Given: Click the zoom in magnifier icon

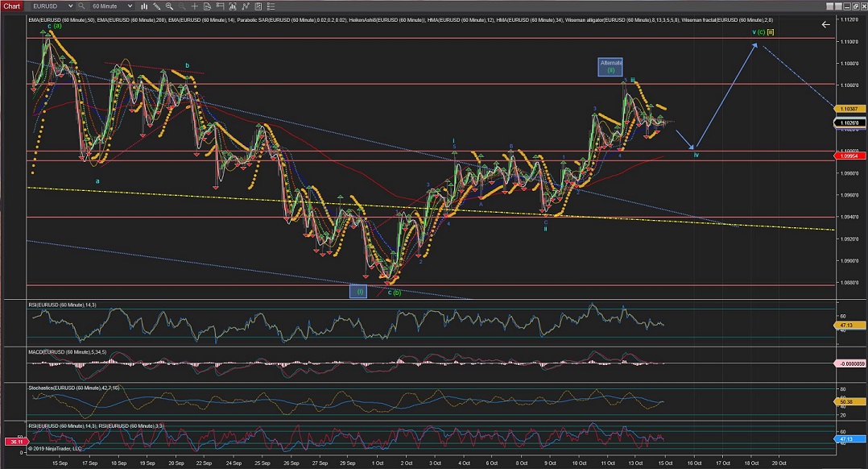Looking at the screenshot, I should pyautogui.click(x=169, y=6).
